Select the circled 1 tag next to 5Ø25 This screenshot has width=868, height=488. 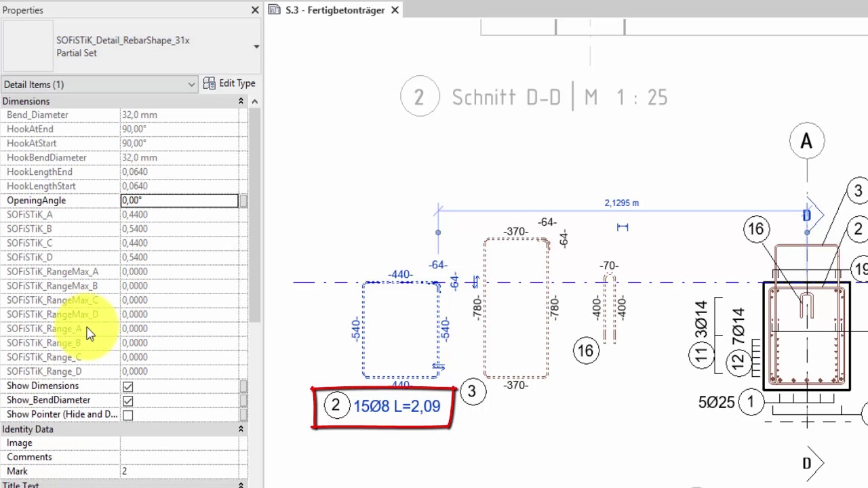(751, 402)
